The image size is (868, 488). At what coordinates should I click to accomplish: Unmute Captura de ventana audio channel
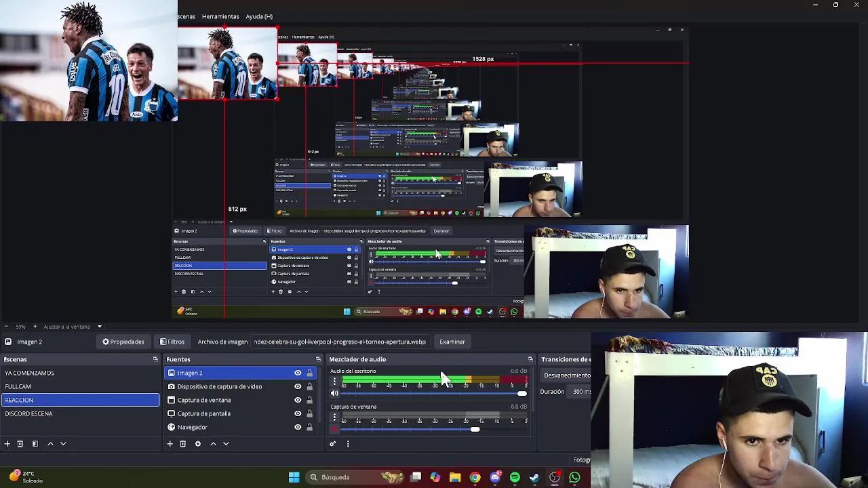pos(334,428)
